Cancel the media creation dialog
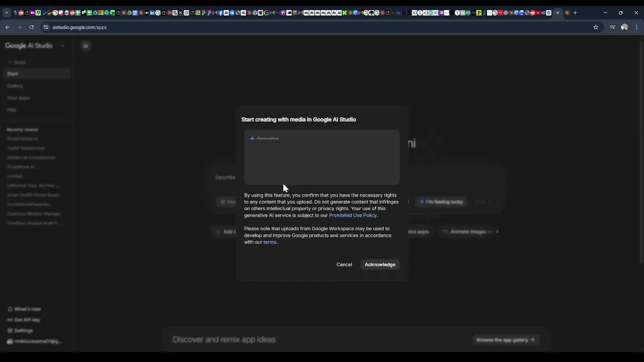The height and width of the screenshot is (362, 644). 344,264
